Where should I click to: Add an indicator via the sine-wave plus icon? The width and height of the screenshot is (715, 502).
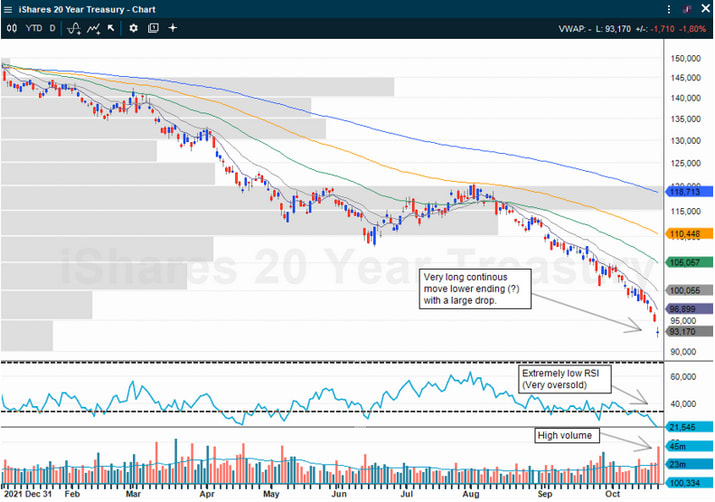(x=74, y=29)
